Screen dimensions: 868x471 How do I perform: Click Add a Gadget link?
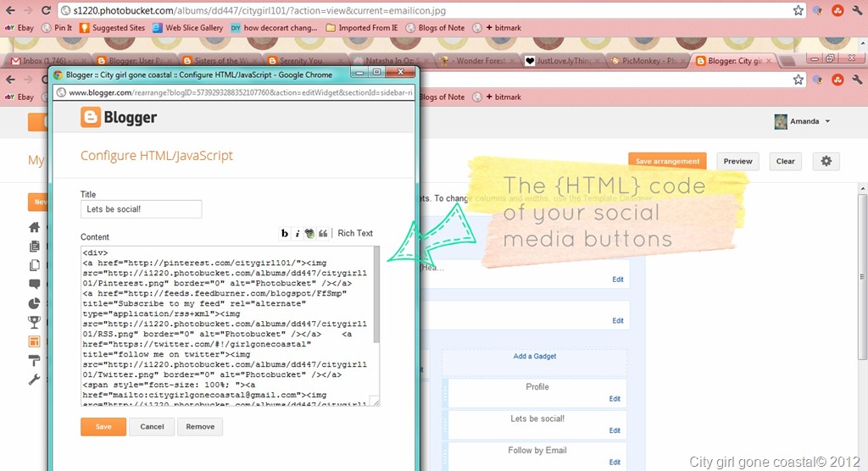534,356
